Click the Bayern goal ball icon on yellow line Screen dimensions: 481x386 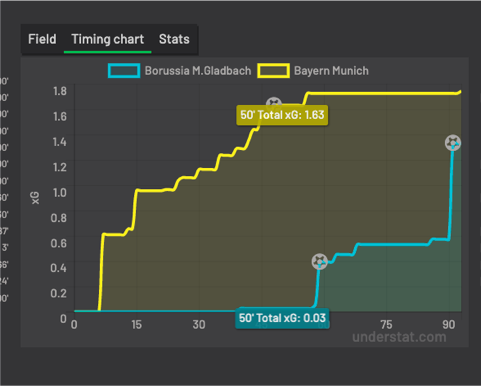(274, 102)
